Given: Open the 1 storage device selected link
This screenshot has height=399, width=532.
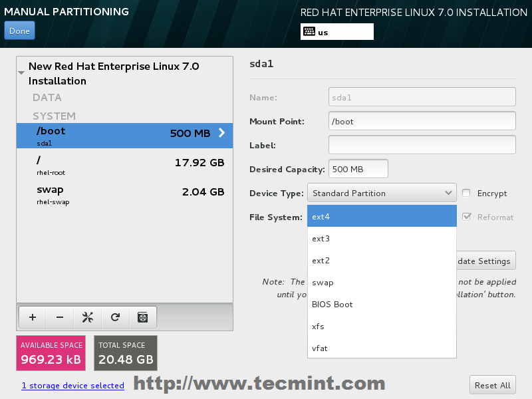Looking at the screenshot, I should click(72, 386).
